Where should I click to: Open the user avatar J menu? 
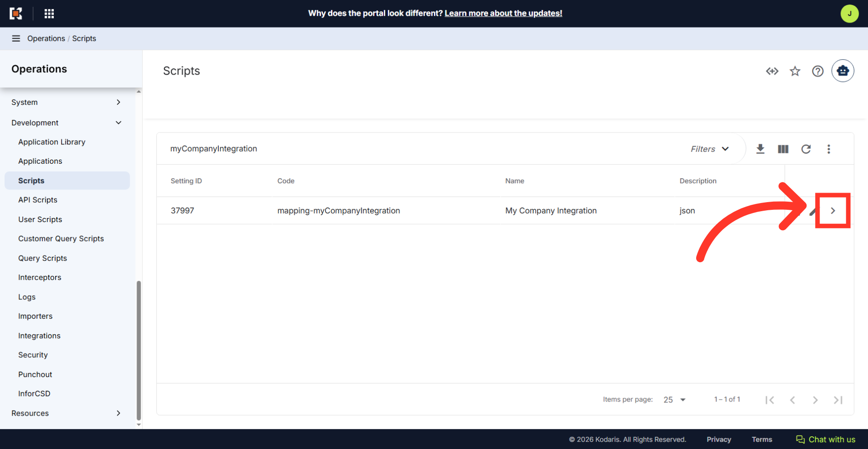click(849, 14)
